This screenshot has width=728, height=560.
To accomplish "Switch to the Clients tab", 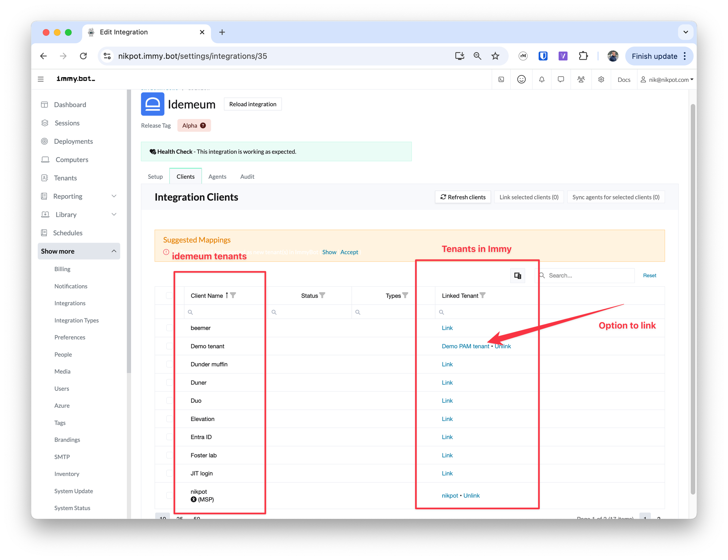I will (x=186, y=176).
